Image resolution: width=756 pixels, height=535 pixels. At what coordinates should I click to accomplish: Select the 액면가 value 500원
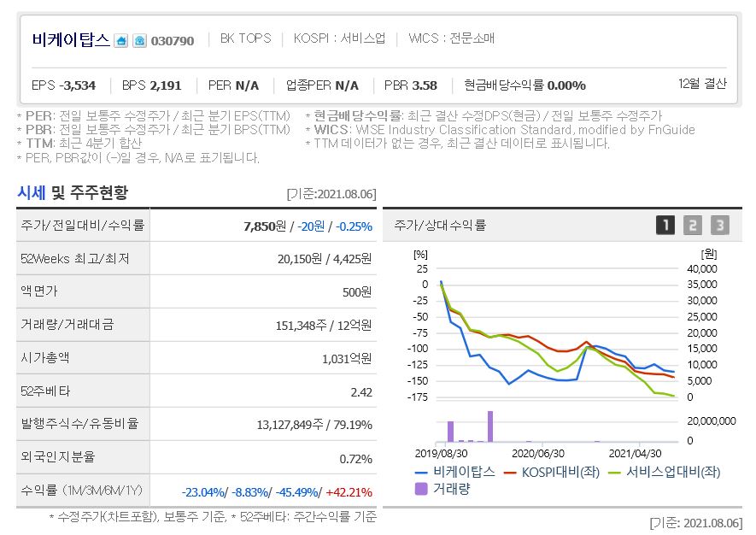(357, 292)
